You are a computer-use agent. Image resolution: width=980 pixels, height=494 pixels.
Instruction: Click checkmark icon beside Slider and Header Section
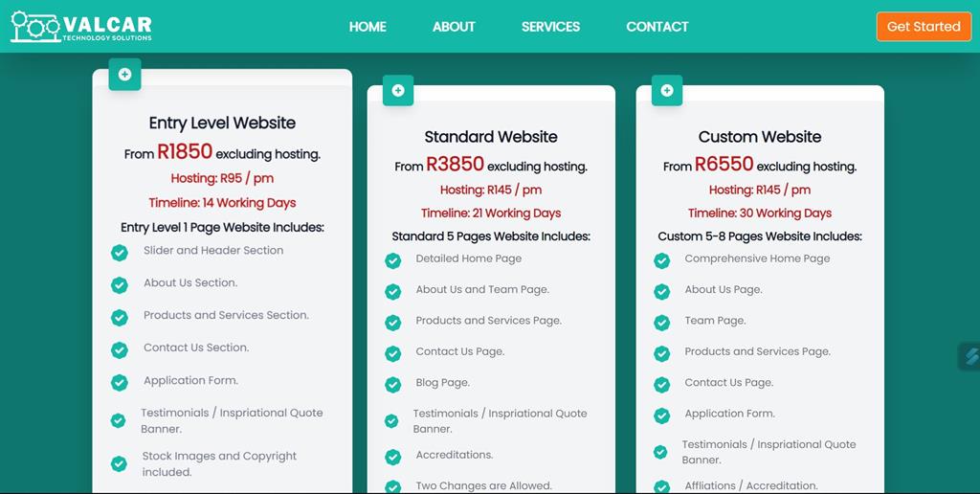pos(120,253)
